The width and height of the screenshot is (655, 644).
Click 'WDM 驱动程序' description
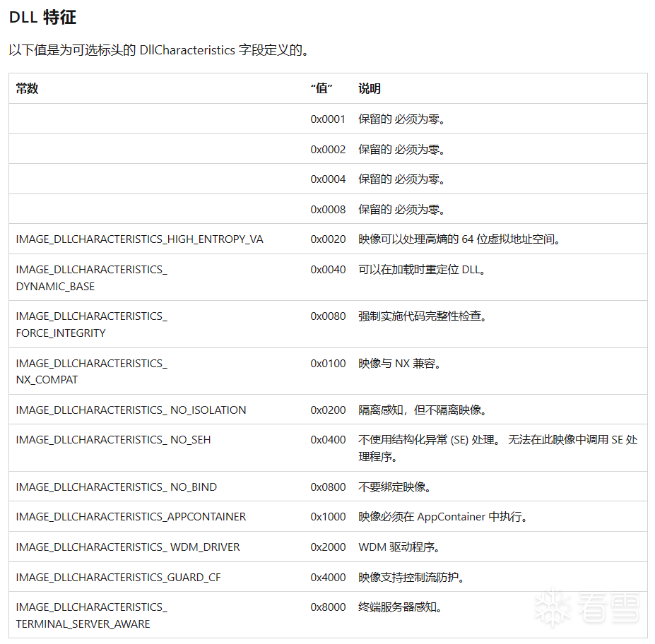coord(399,547)
